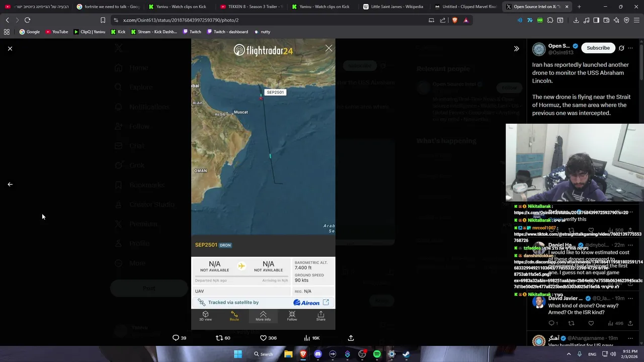This screenshot has width=644, height=362.
Task: Open the Grok icon next to Subscribe
Action: [x=621, y=48]
